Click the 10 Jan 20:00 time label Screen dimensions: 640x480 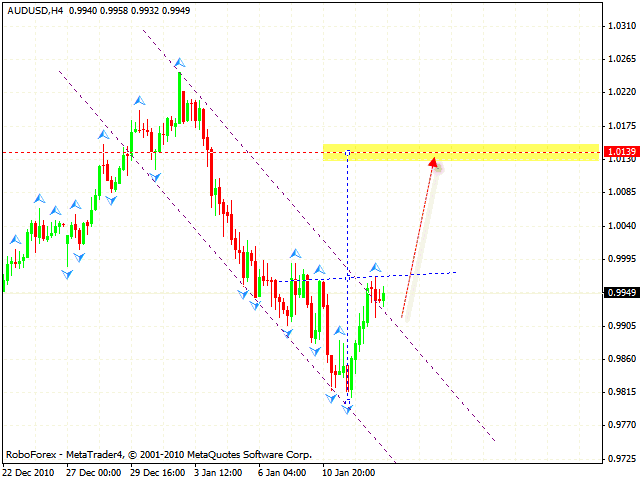(349, 473)
